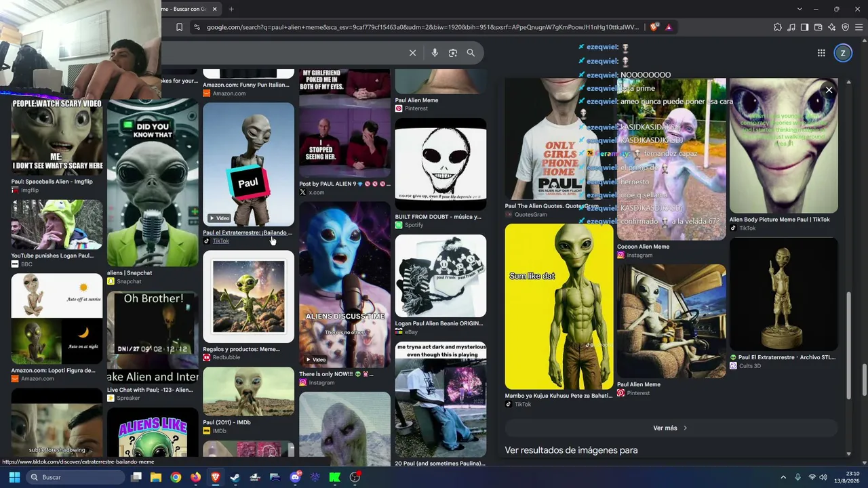Close the image preview side panel
The width and height of the screenshot is (868, 488).
click(x=829, y=90)
